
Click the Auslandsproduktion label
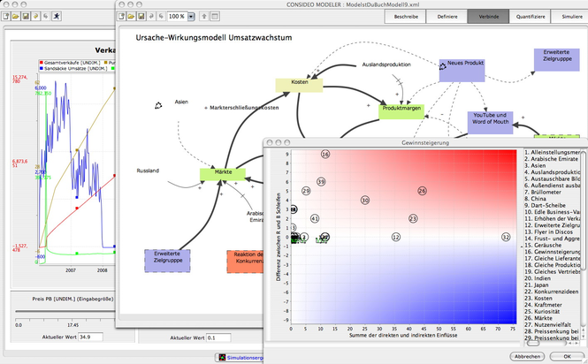tap(386, 64)
